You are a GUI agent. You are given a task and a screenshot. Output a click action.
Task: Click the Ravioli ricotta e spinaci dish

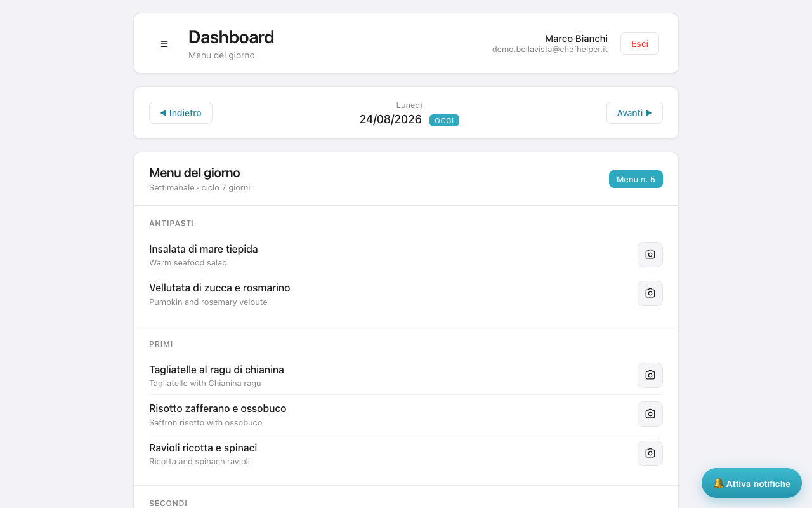203,448
